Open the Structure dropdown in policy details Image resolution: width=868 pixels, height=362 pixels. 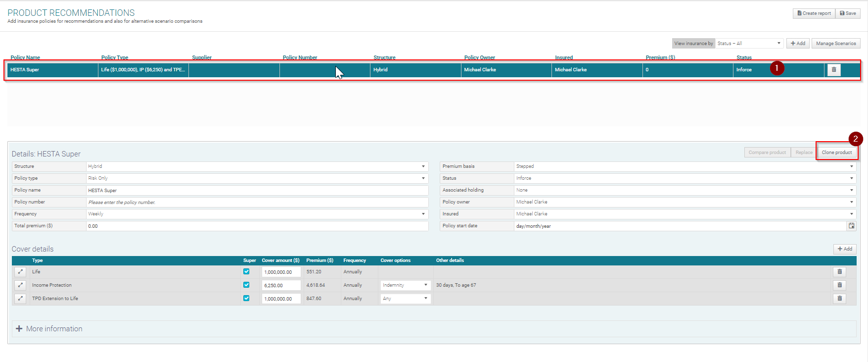(257, 166)
